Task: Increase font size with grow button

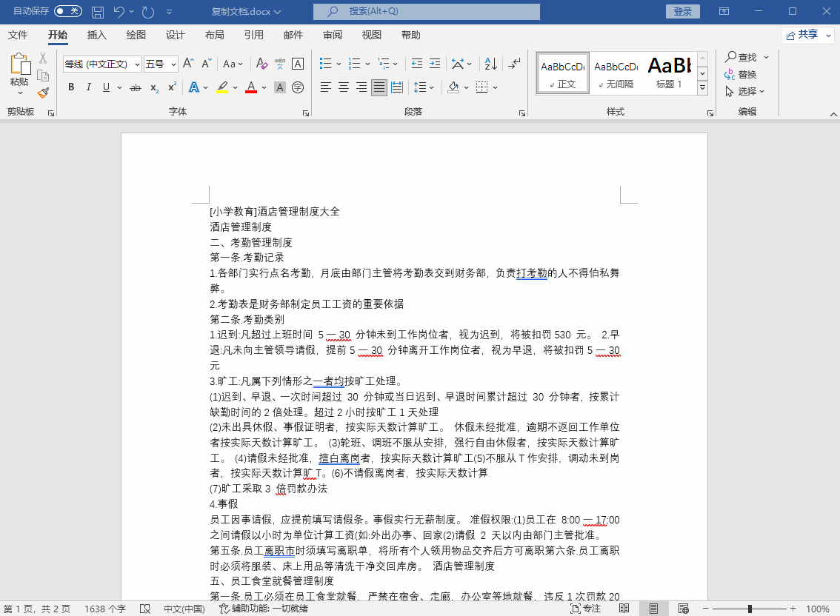Action: tap(189, 64)
